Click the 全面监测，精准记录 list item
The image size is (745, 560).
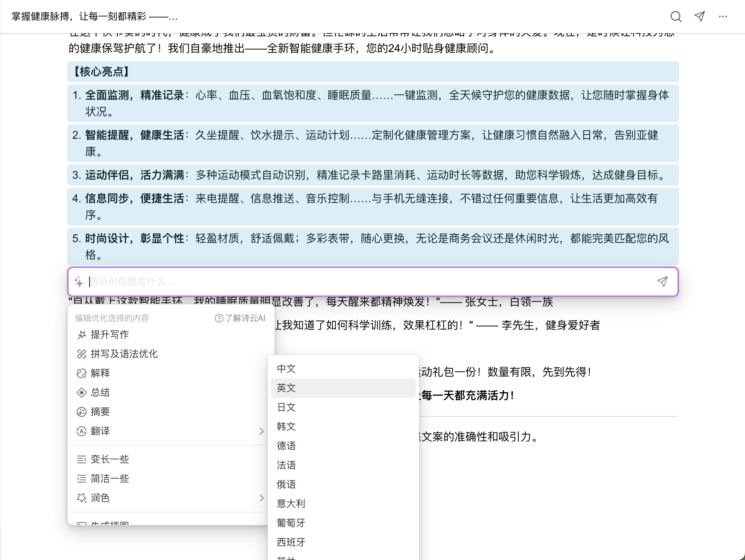click(x=373, y=103)
